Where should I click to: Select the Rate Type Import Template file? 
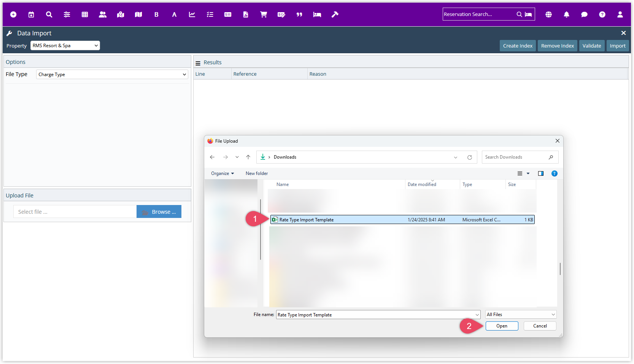[x=402, y=220]
